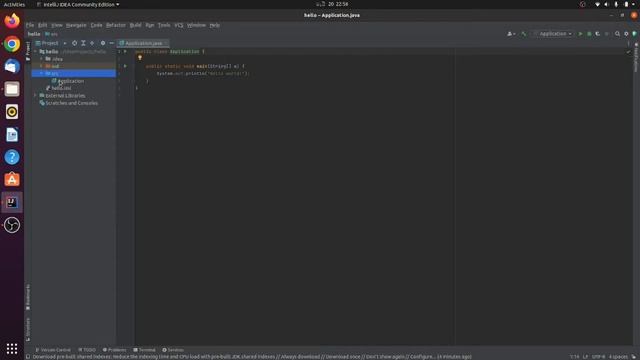Screen dimensions: 640x360
Task: Open OBS Studio from the dock
Action: tap(12, 225)
